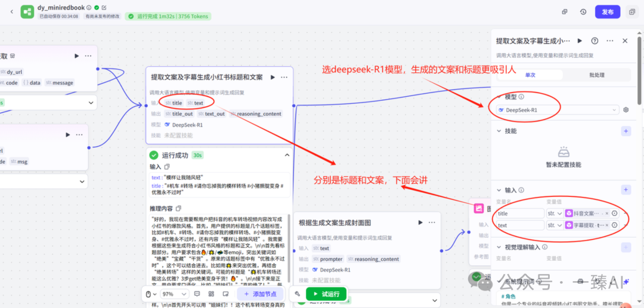Click the right panel vertical scrollbar
The height and width of the screenshot is (308, 644).
tap(639, 70)
